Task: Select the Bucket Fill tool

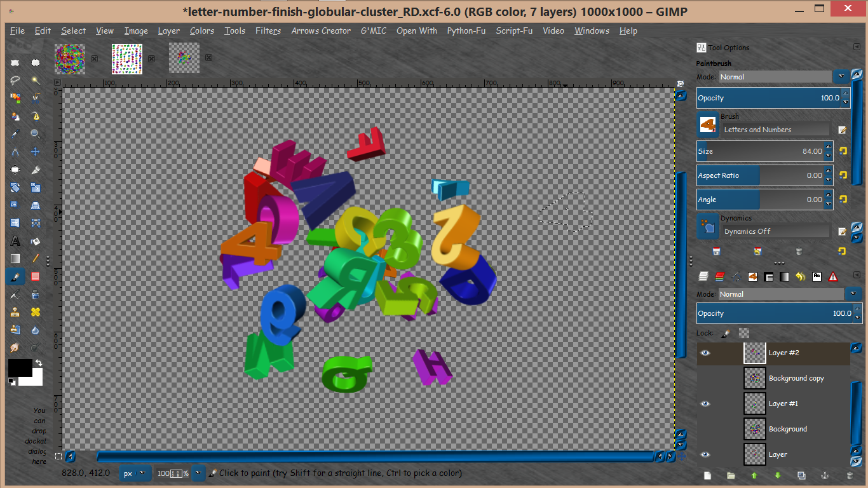Action: click(x=36, y=241)
